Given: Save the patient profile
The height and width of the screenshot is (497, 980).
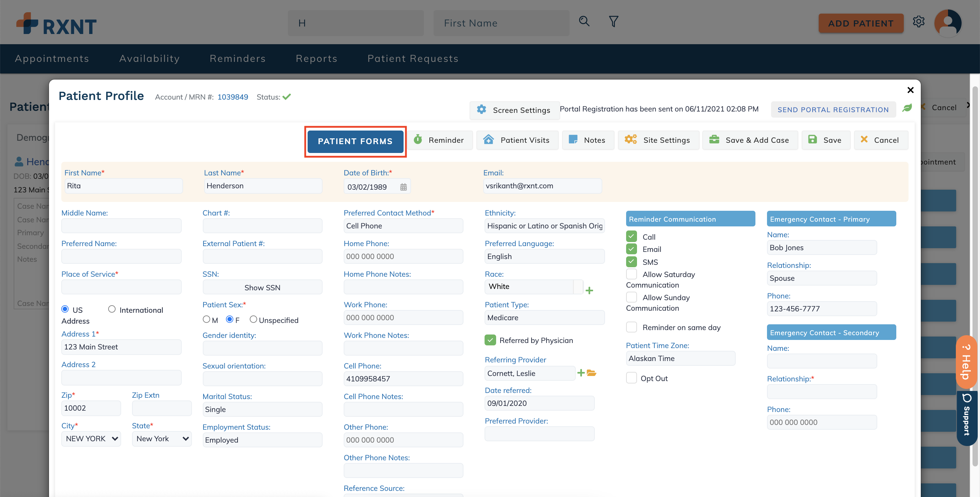Looking at the screenshot, I should [x=826, y=140].
